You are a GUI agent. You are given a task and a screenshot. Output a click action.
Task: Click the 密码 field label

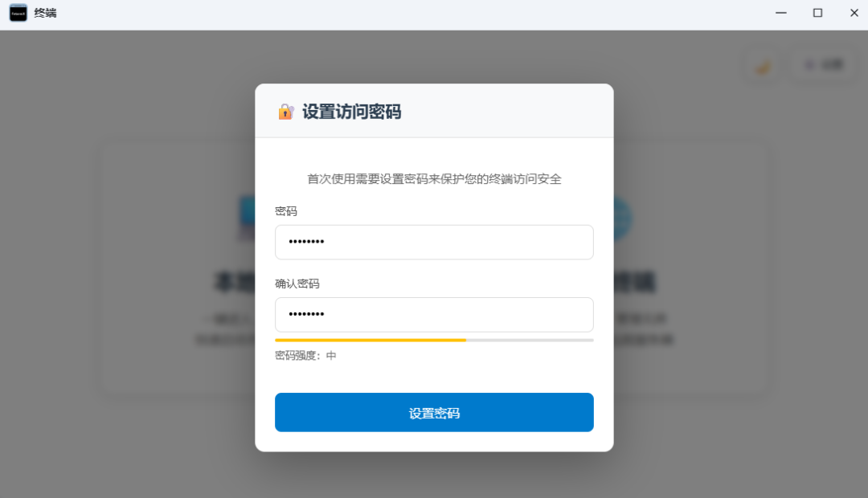(286, 211)
